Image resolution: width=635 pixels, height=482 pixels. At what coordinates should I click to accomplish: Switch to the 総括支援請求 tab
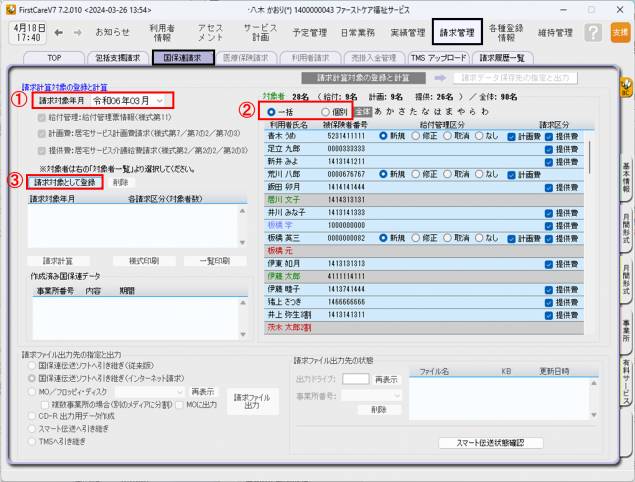pyautogui.click(x=117, y=58)
